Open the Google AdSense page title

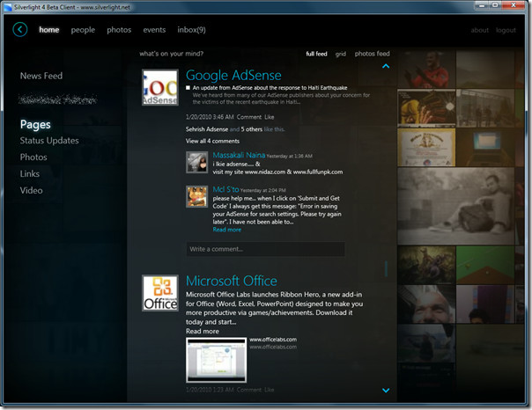coord(233,75)
